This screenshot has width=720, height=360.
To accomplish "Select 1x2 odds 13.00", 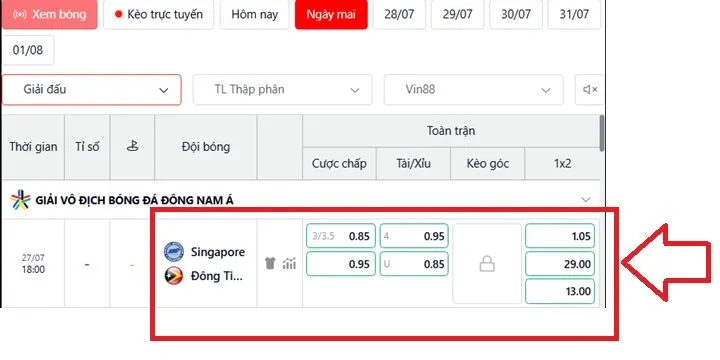I will point(560,291).
